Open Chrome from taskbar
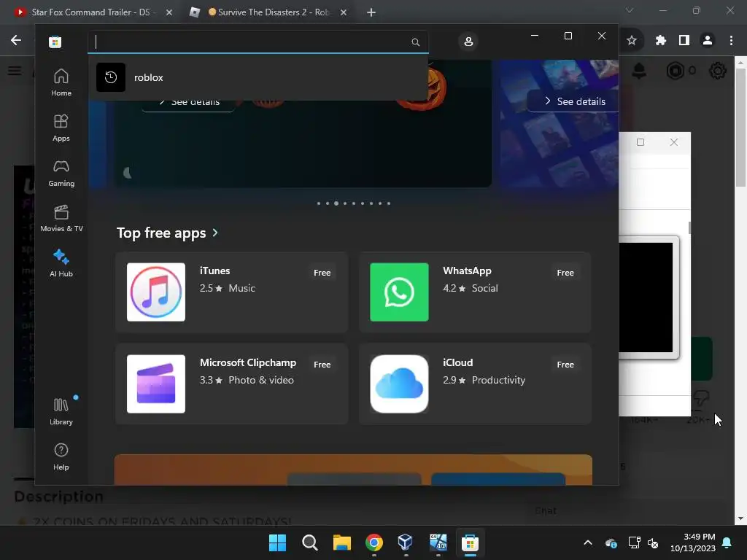 (x=374, y=542)
